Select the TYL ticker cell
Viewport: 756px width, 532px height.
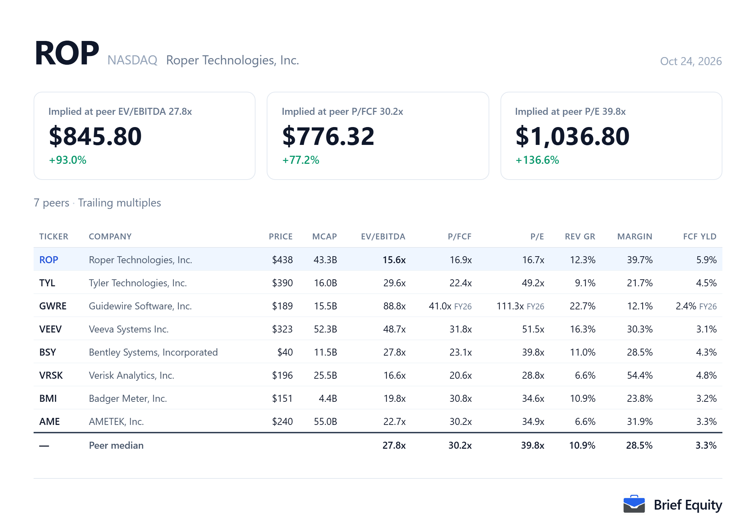(47, 283)
